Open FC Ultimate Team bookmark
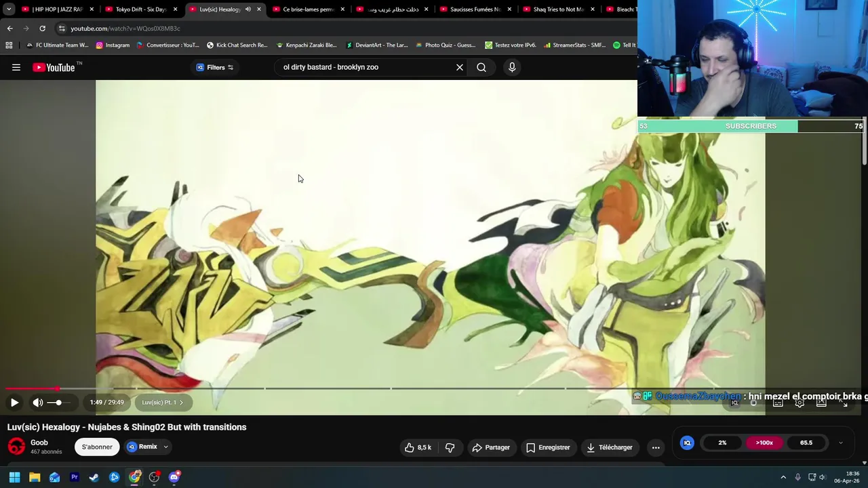Screen dimensions: 868x488 [x=57, y=45]
